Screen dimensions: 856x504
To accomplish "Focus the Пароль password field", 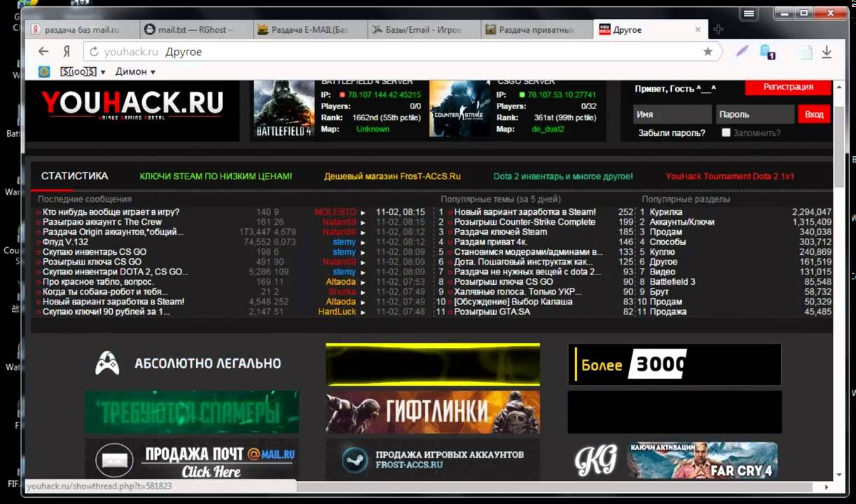I will coord(755,114).
